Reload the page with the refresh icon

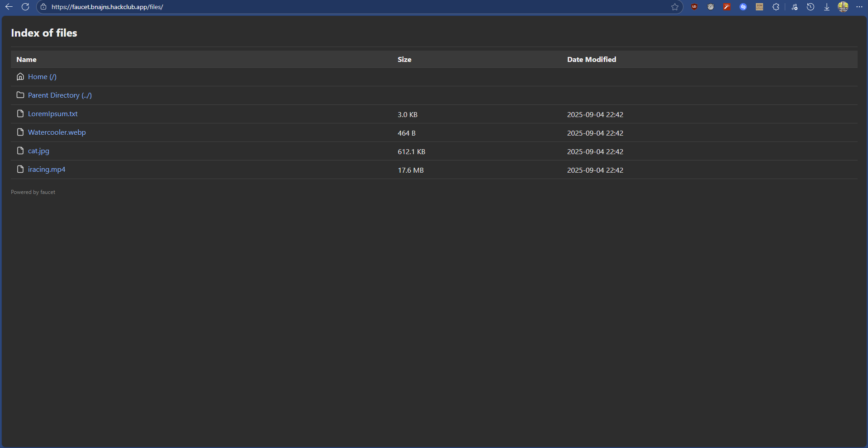(25, 7)
